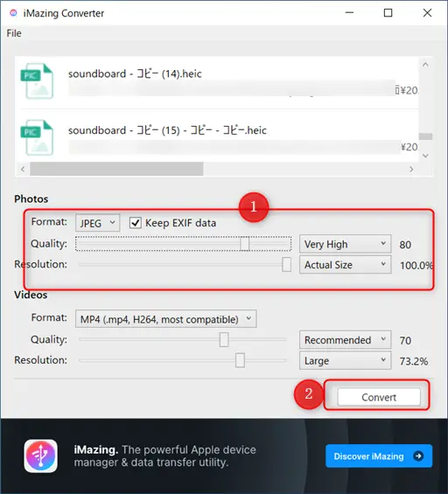Open the Very High quality preset dropdown
Screen dimensions: 448x494
point(346,244)
